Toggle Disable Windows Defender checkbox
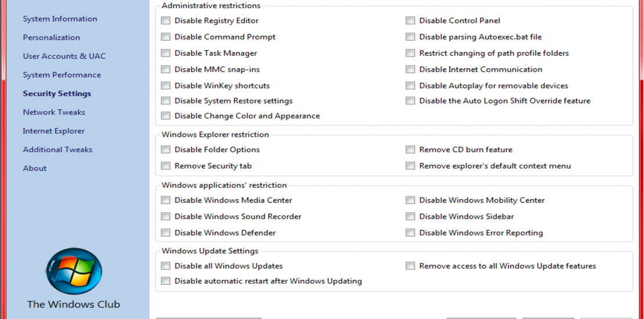The width and height of the screenshot is (644, 319). (x=165, y=233)
